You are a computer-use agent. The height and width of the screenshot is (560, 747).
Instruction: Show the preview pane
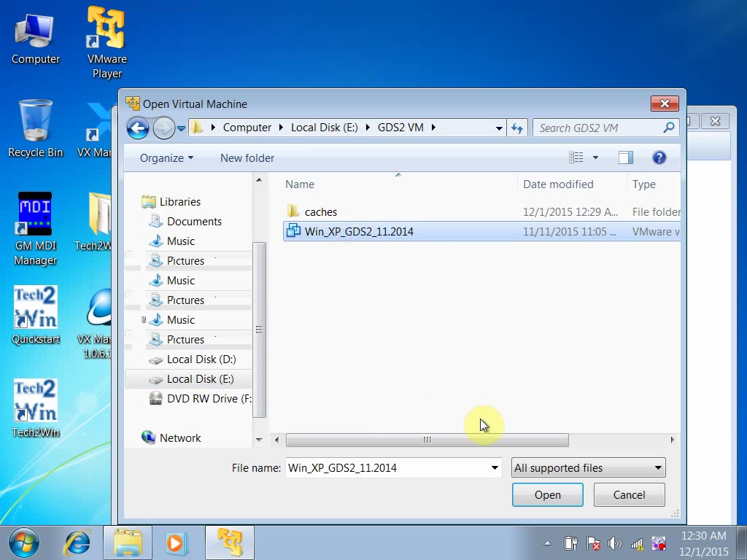tap(625, 157)
